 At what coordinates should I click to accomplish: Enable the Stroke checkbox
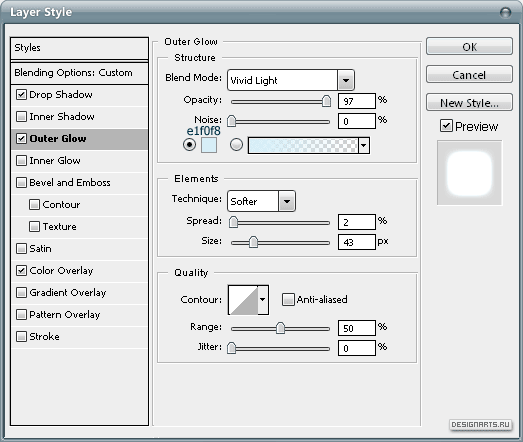(x=21, y=337)
